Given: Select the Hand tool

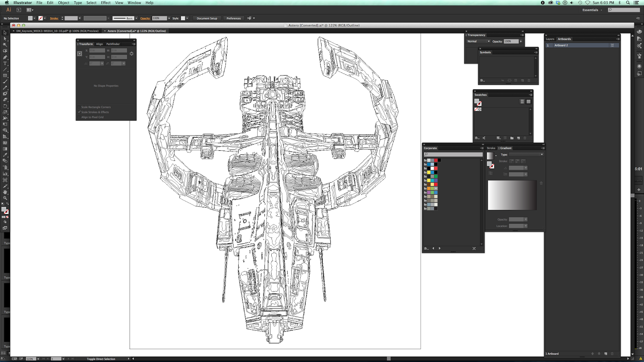Looking at the screenshot, I should click(5, 192).
